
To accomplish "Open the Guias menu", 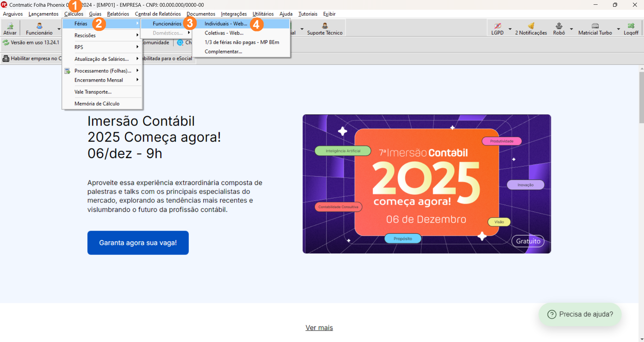I will [x=95, y=14].
